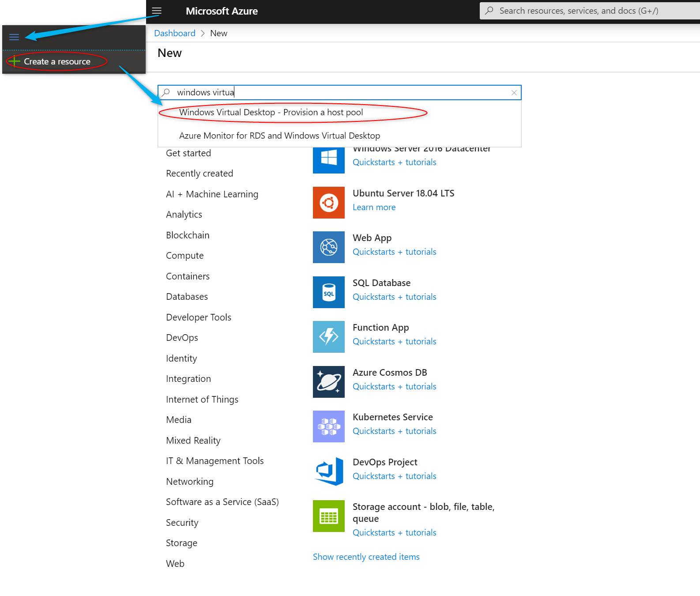Clear the marketplace search with X icon
Image resolution: width=700 pixels, height=596 pixels.
click(x=514, y=93)
